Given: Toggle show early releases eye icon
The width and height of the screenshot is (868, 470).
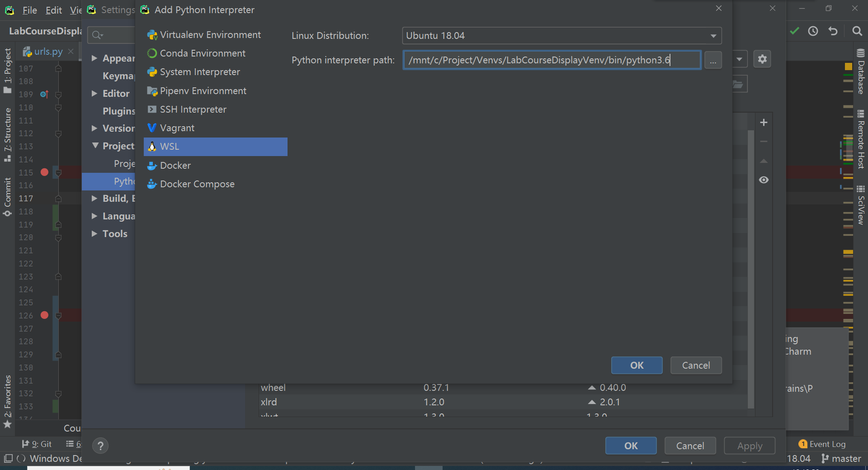Looking at the screenshot, I should [764, 180].
